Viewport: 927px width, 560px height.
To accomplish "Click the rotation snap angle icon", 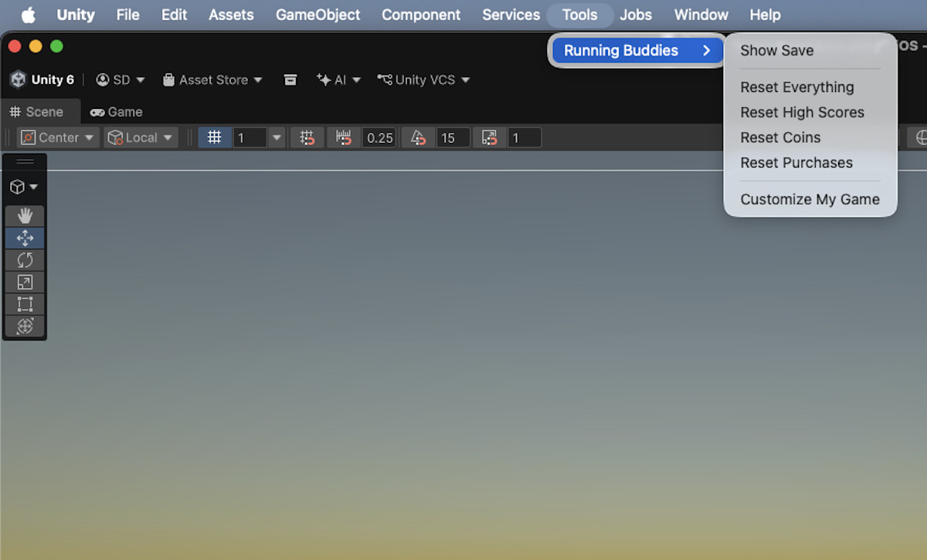I will pos(418,137).
